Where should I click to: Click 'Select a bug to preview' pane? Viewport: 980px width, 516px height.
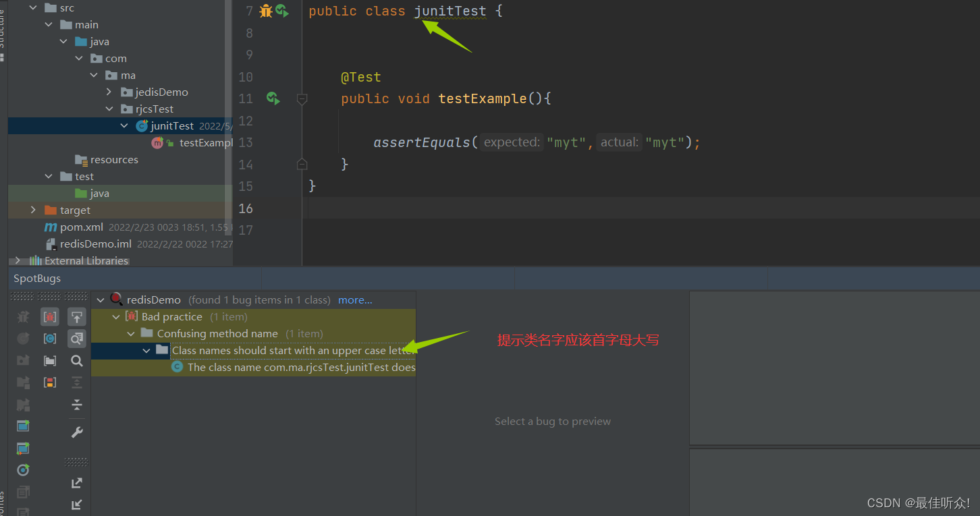click(x=552, y=421)
